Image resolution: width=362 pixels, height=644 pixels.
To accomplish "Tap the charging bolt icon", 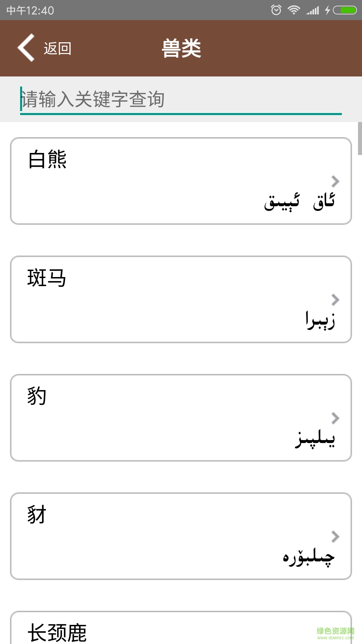I will point(327,10).
